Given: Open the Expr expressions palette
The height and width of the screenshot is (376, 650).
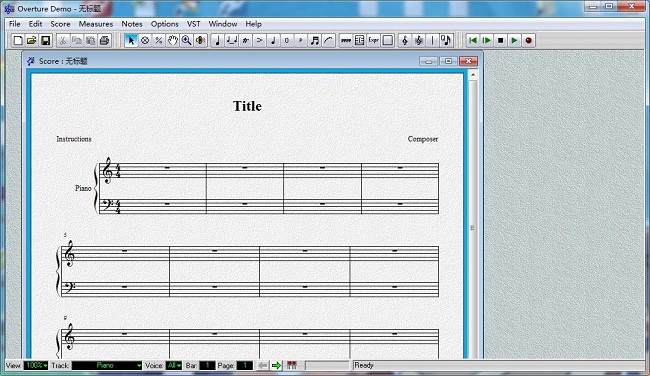Looking at the screenshot, I should pyautogui.click(x=374, y=41).
